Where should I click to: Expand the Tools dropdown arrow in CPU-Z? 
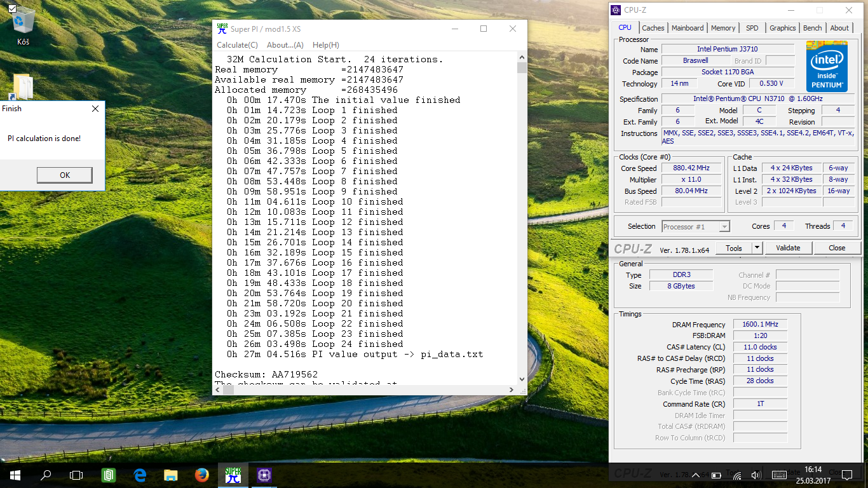(x=757, y=248)
